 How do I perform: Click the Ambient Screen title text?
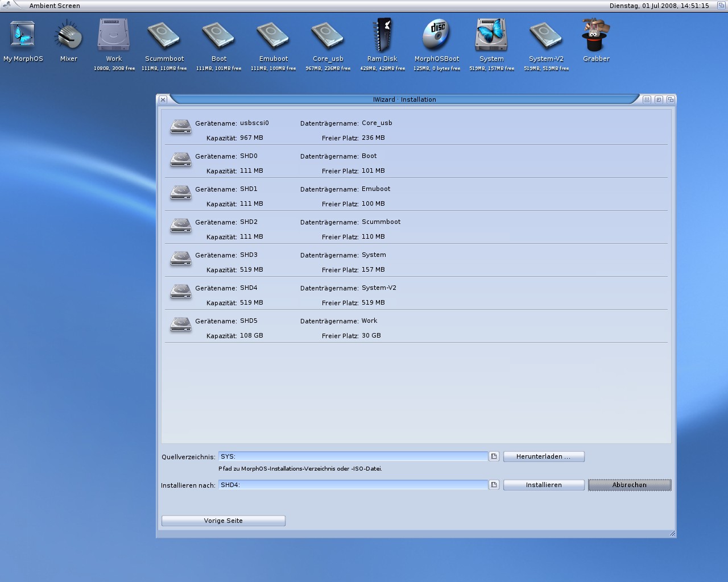click(55, 6)
